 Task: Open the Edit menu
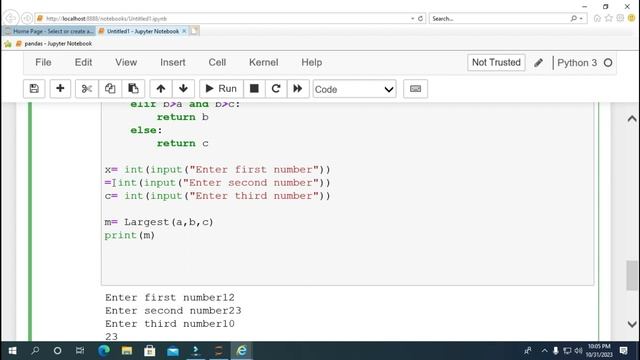click(83, 62)
